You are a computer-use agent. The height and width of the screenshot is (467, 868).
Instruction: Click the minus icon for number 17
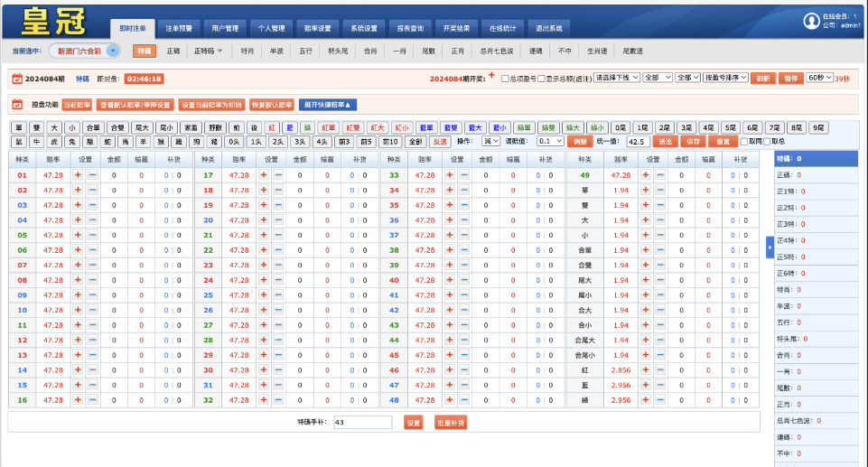click(x=278, y=175)
